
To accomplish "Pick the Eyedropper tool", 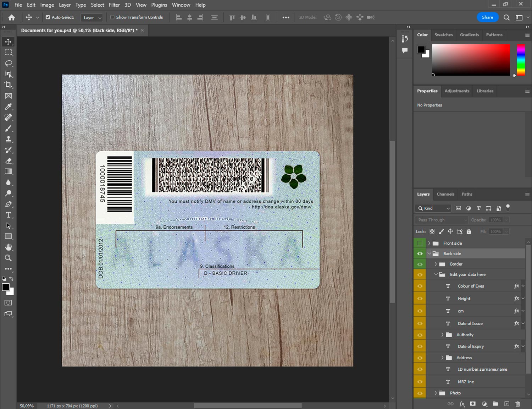I will point(9,107).
